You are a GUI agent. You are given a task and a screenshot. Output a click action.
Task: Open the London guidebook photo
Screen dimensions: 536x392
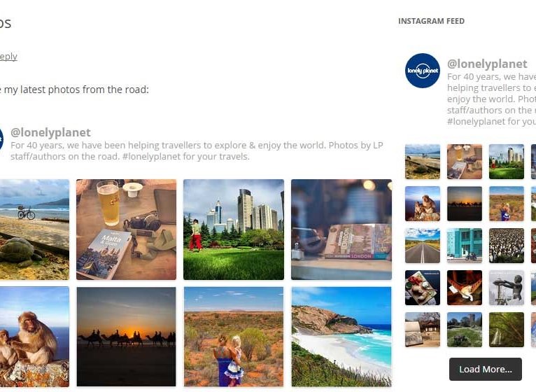tap(341, 230)
